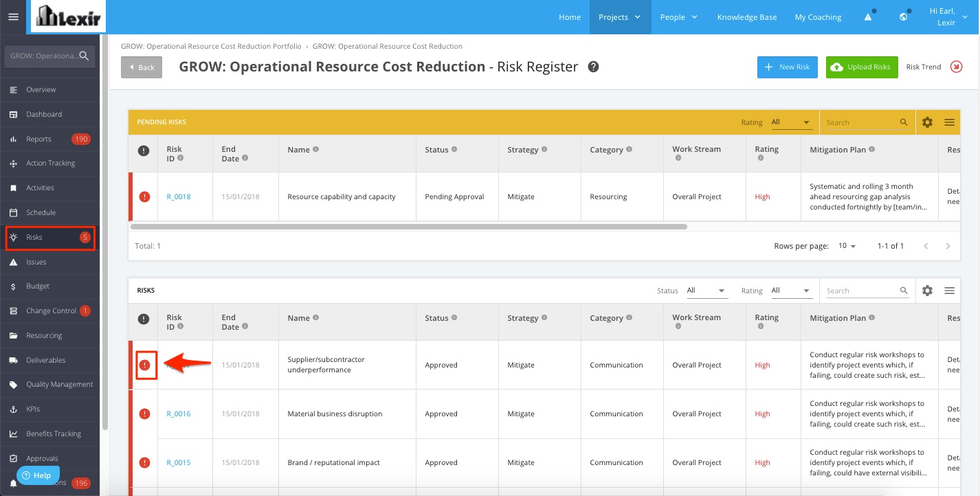Open Knowledge Base in top navigation

747,17
